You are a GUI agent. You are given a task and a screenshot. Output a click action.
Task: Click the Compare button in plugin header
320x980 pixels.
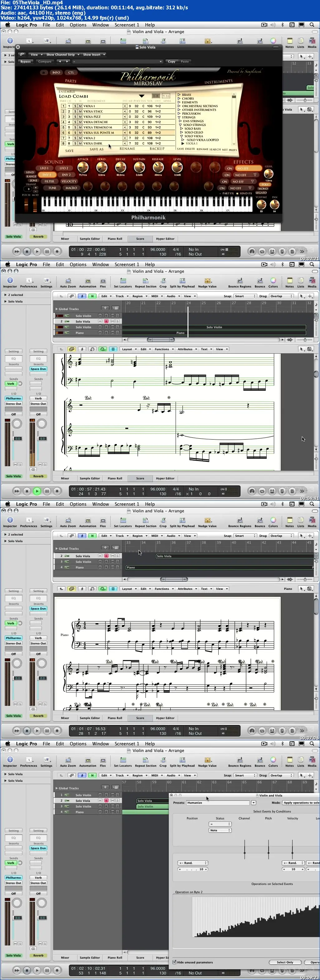(x=45, y=61)
